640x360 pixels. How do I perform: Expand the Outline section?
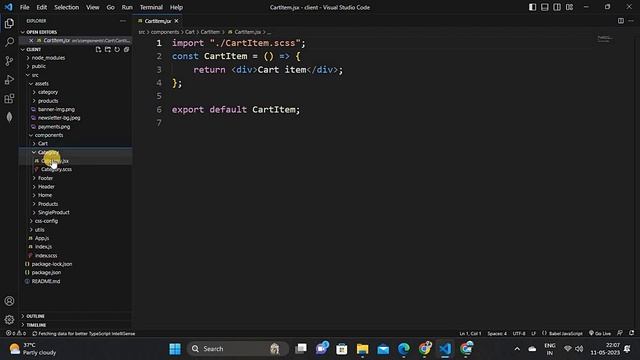(x=35, y=316)
